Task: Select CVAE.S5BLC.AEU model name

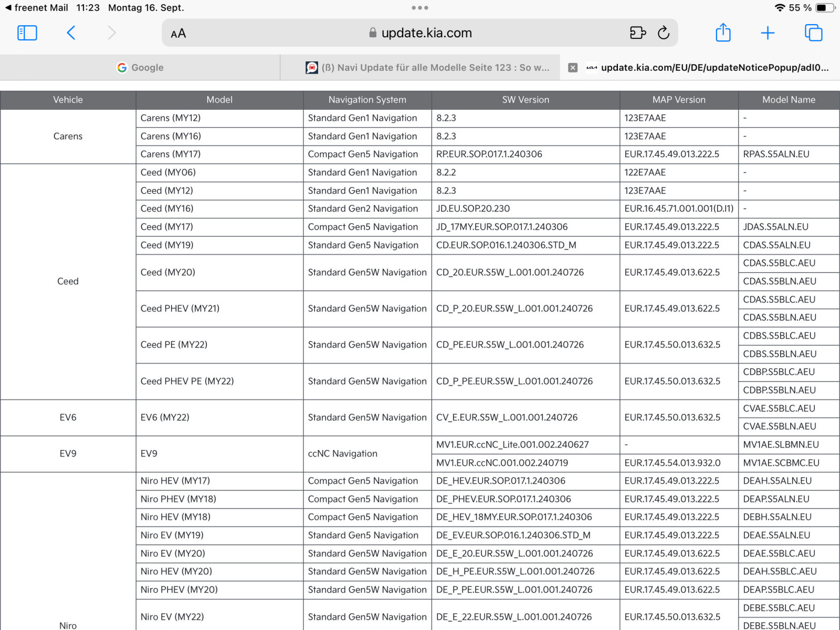Action: tap(789, 408)
